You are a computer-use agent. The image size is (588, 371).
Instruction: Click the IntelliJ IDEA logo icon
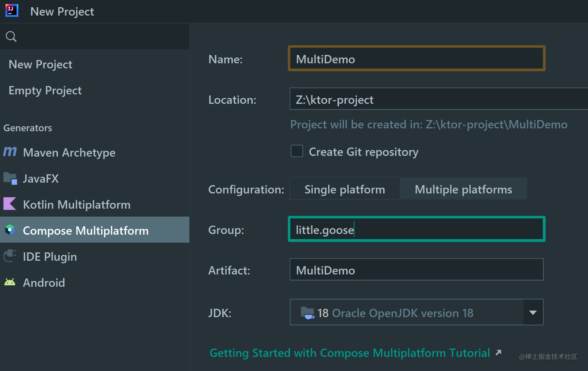[x=12, y=10]
